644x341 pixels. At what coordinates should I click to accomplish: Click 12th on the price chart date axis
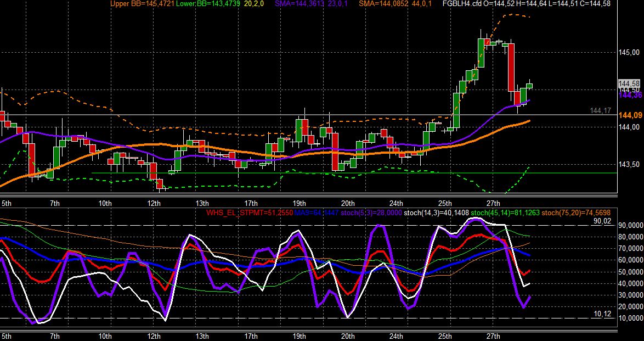[x=154, y=204]
